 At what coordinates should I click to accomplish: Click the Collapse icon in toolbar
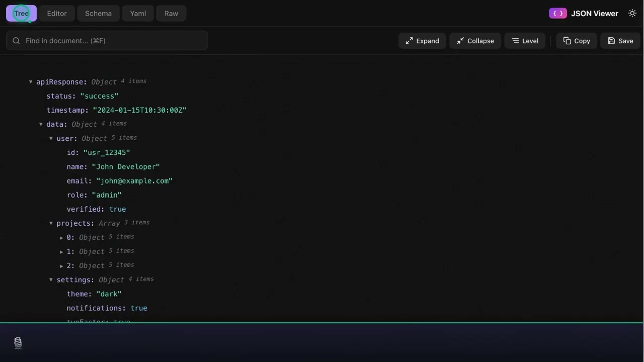[460, 41]
